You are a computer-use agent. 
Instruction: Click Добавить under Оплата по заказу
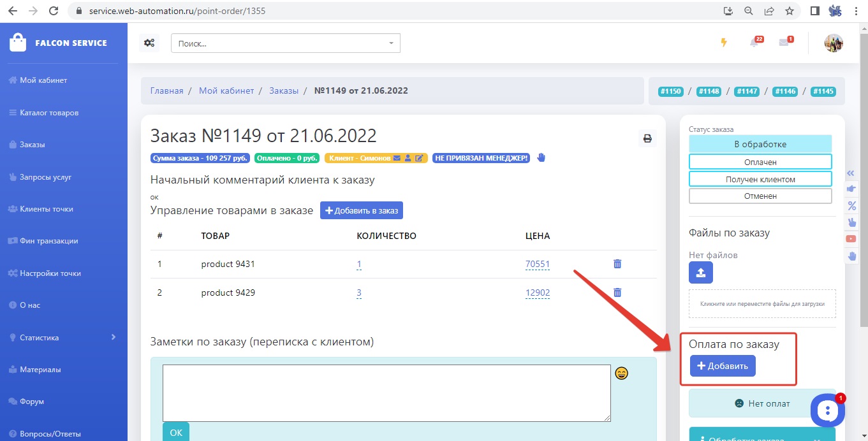pos(723,366)
